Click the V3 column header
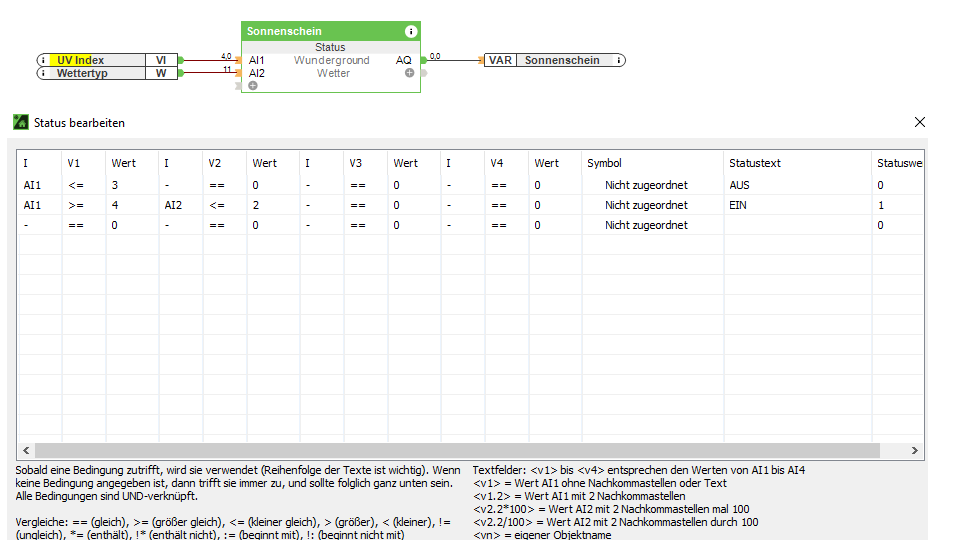The height and width of the screenshot is (540, 960). coord(355,163)
